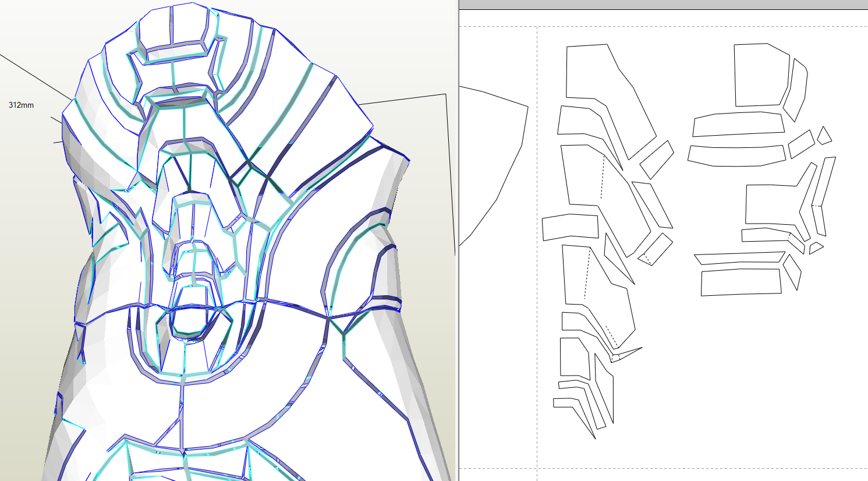
Task: Click the 312mm dimension label
Action: pyautogui.click(x=21, y=105)
